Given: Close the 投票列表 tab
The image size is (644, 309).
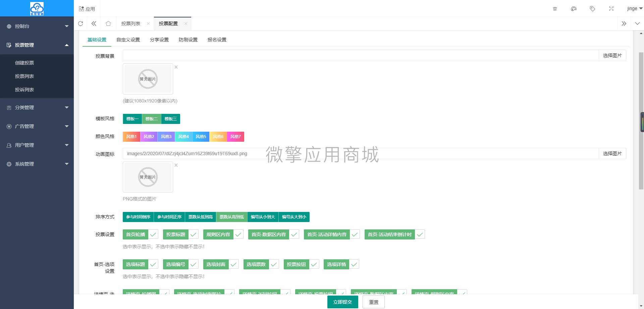Looking at the screenshot, I should pos(148,24).
